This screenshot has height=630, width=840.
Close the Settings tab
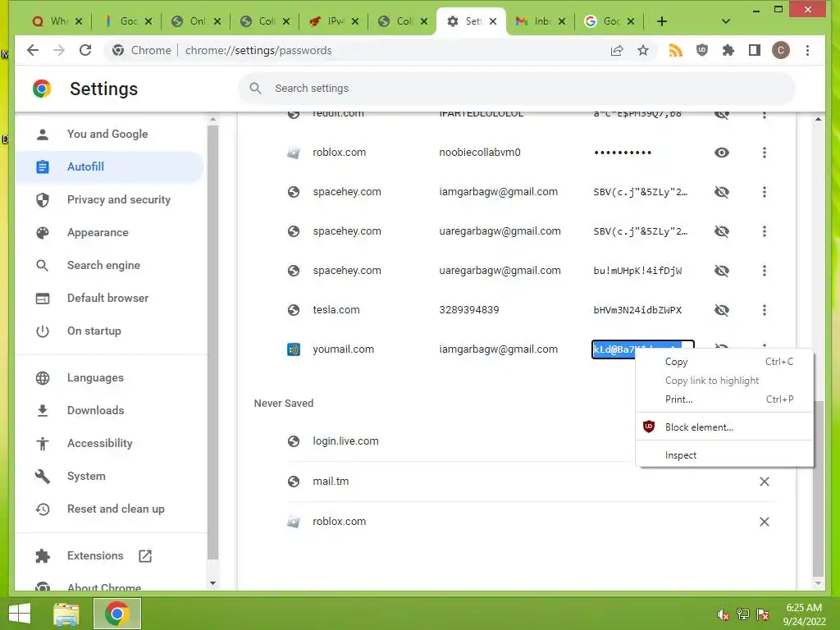point(493,21)
